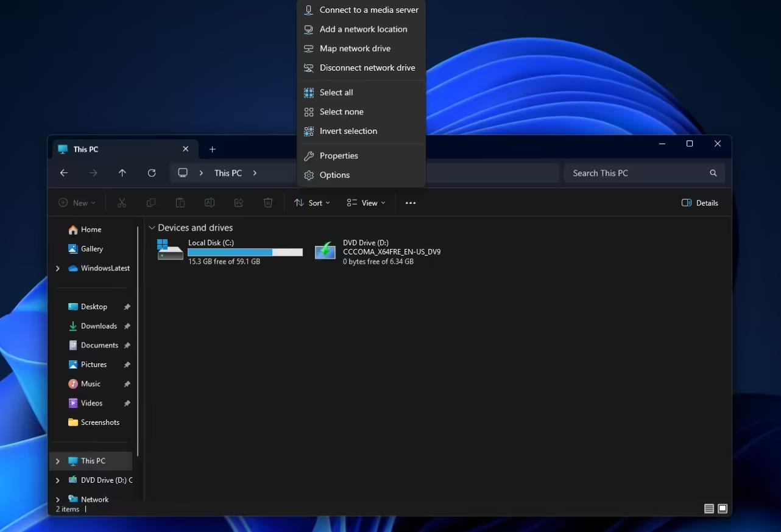Open the New dropdown menu
The height and width of the screenshot is (532, 781).
coord(77,203)
